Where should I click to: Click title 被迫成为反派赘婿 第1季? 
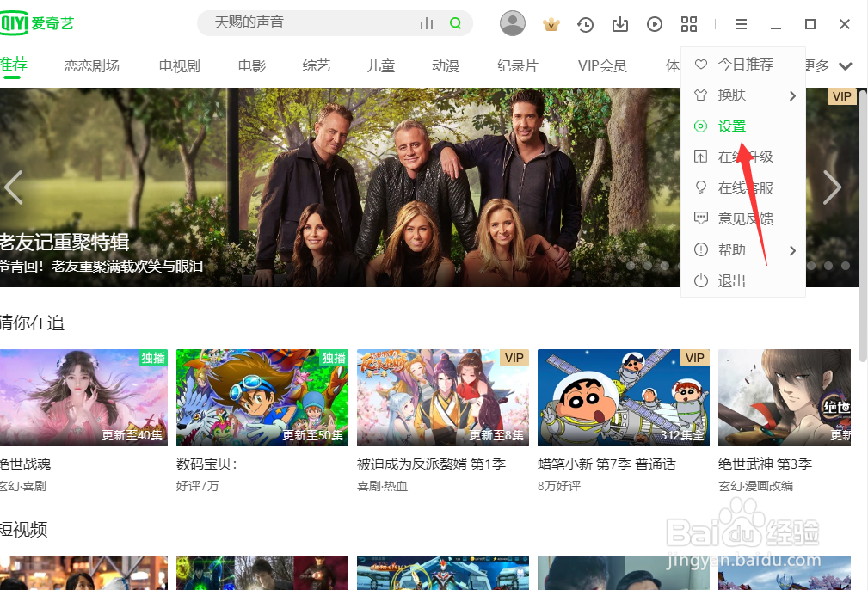point(432,464)
